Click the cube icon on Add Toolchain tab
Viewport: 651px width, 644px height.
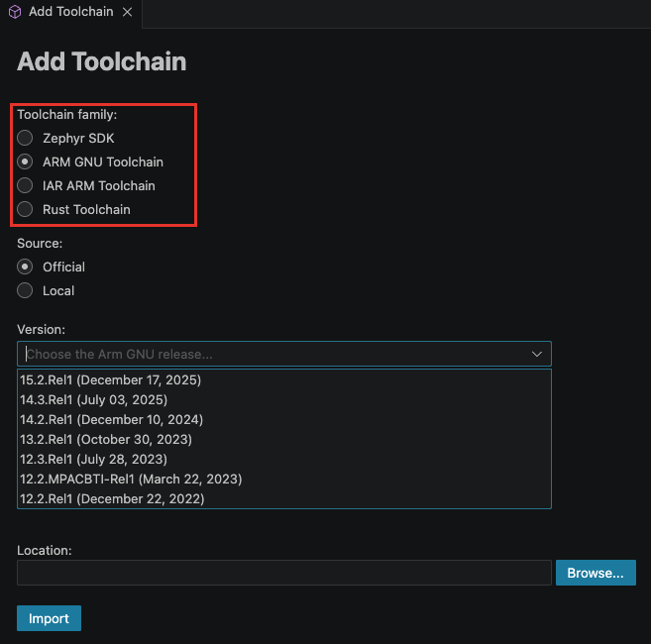pyautogui.click(x=15, y=12)
